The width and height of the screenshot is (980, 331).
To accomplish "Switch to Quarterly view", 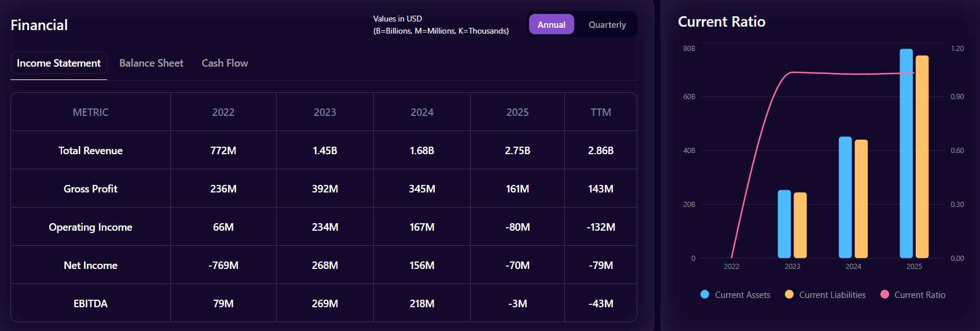I will coord(607,24).
